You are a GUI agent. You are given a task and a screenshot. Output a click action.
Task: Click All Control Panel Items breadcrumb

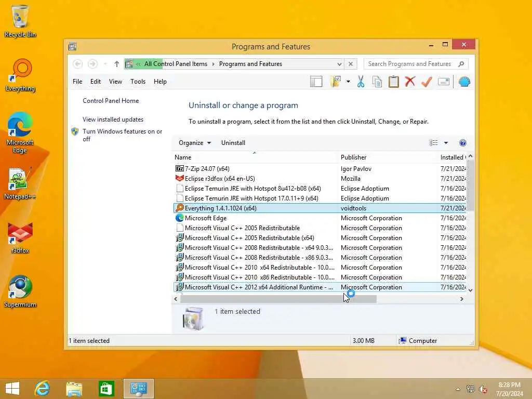coord(176,64)
